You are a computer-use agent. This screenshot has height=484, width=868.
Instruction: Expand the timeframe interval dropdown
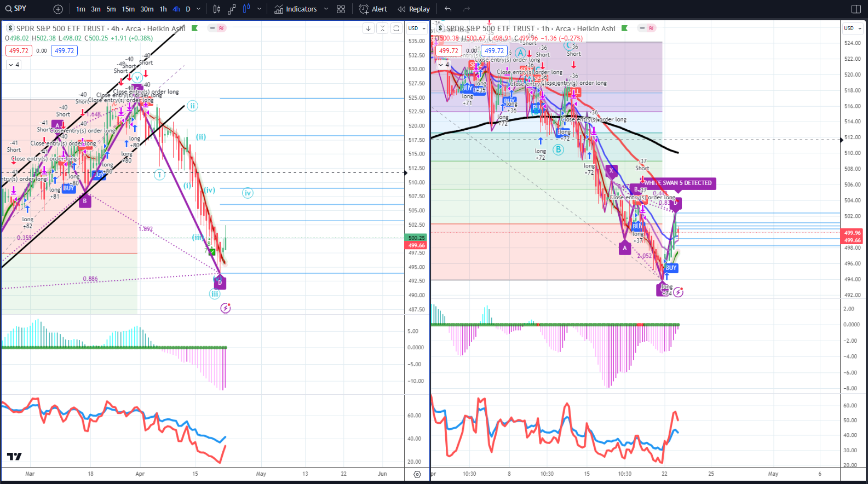[198, 9]
